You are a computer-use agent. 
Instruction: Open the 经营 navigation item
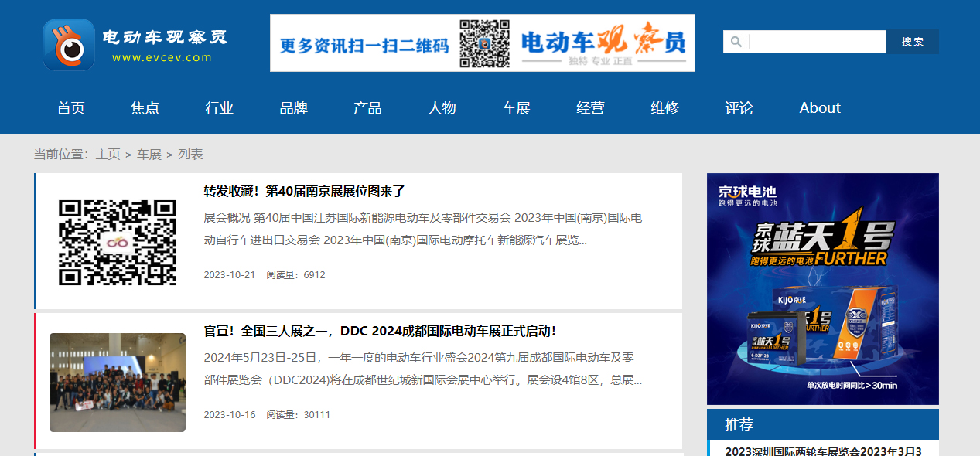(590, 107)
